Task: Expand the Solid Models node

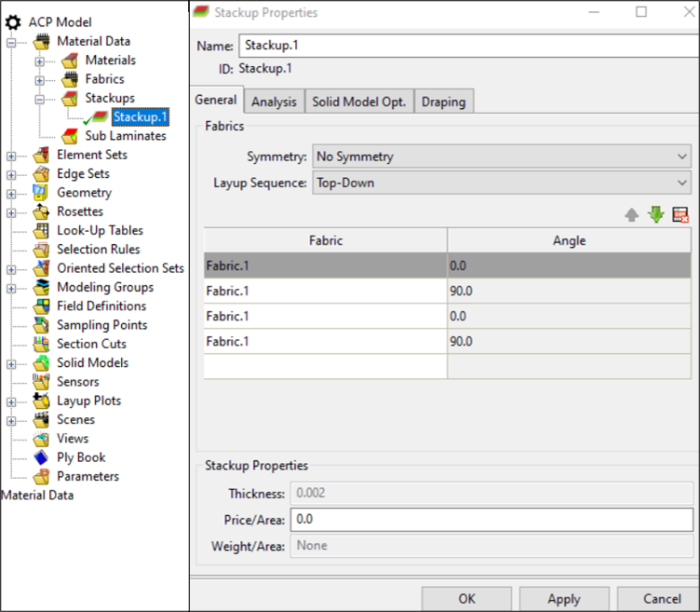Action: pyautogui.click(x=11, y=364)
